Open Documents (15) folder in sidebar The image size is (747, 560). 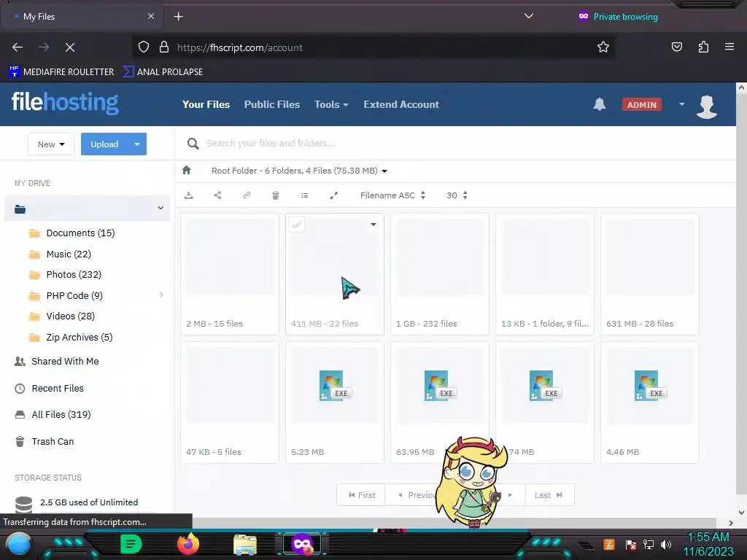(80, 233)
